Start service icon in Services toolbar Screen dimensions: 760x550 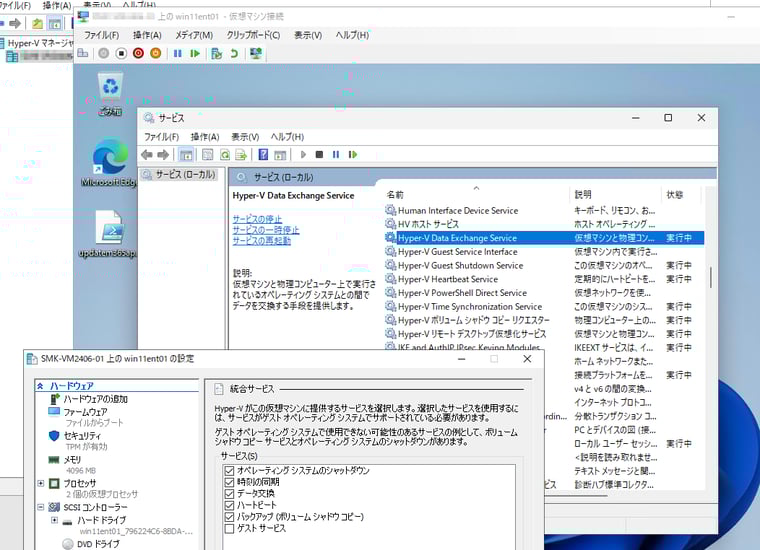303,155
